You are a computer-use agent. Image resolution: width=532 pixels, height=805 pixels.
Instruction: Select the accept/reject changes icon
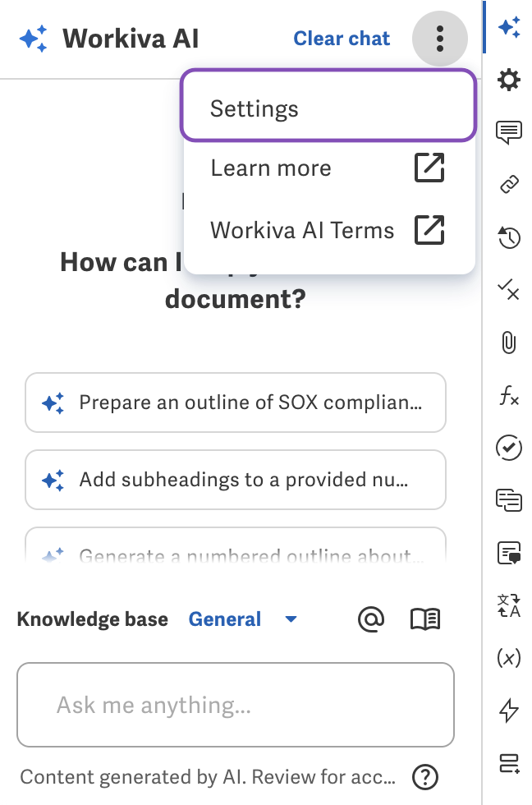pyautogui.click(x=509, y=291)
